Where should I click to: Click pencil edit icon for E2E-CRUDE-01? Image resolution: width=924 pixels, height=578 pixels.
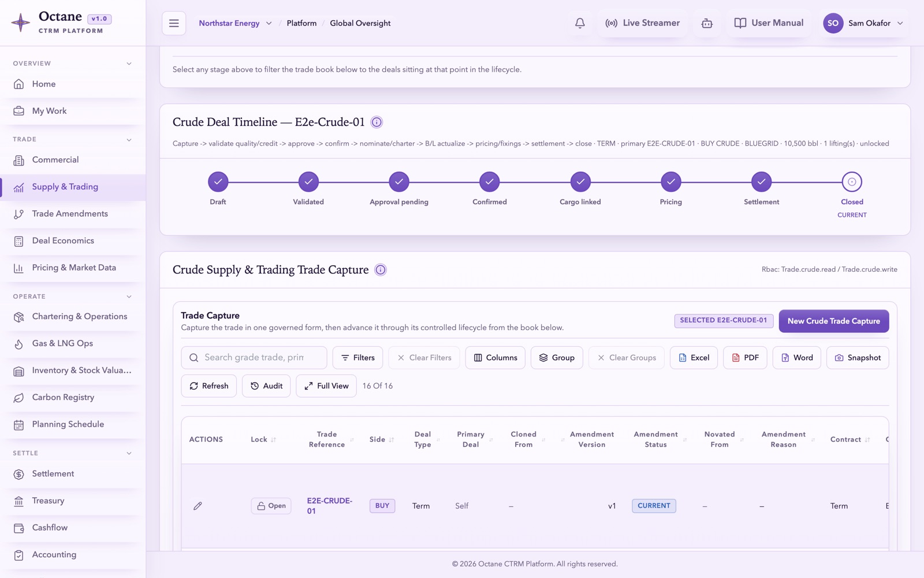[x=198, y=506]
